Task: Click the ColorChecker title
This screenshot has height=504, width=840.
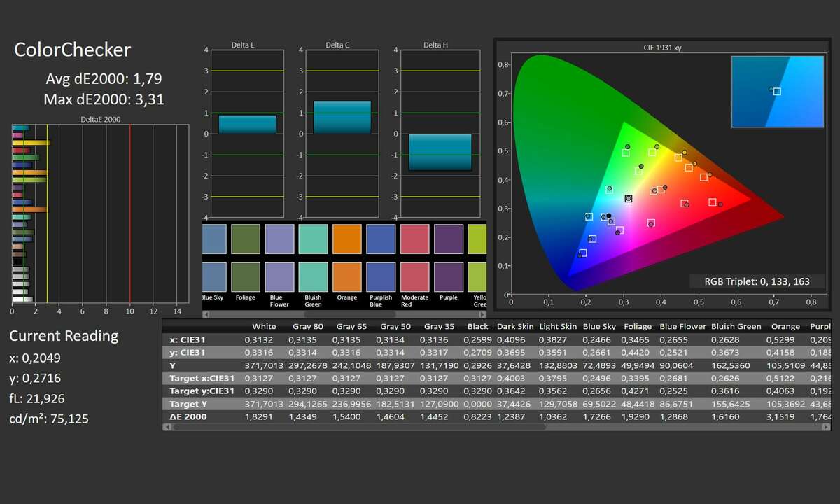Action: point(73,50)
